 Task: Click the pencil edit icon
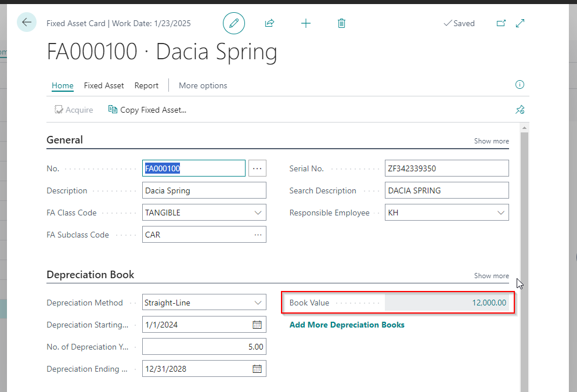[234, 23]
